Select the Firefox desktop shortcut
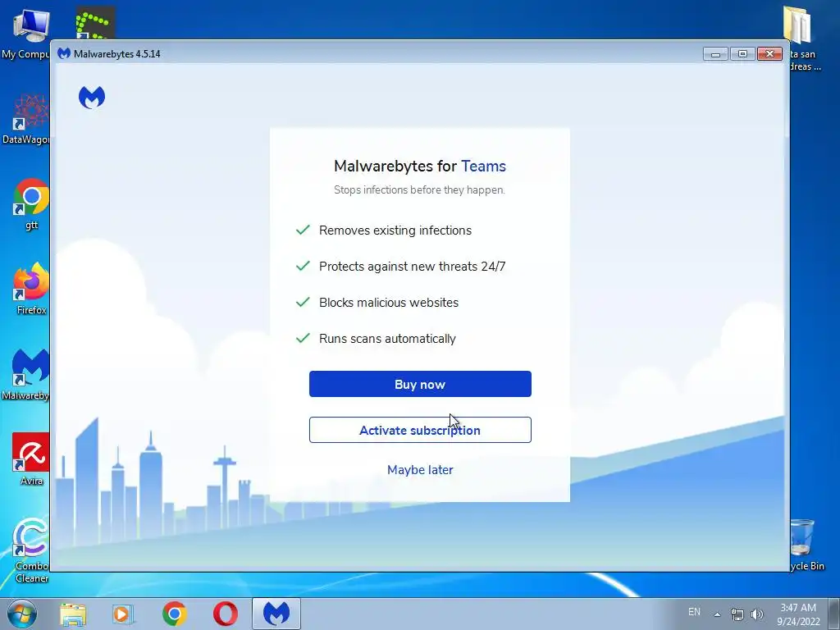Image resolution: width=840 pixels, height=630 pixels. click(31, 288)
